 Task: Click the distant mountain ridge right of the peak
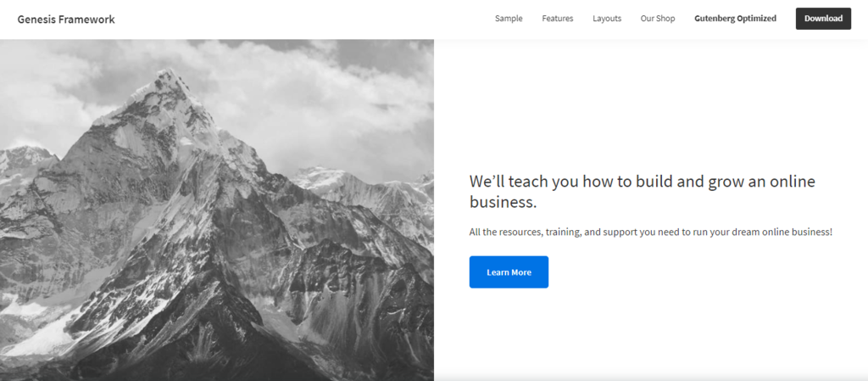tap(356, 185)
